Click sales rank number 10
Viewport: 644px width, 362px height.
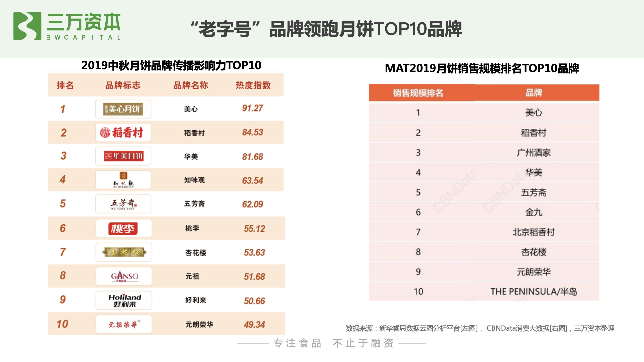pos(418,291)
